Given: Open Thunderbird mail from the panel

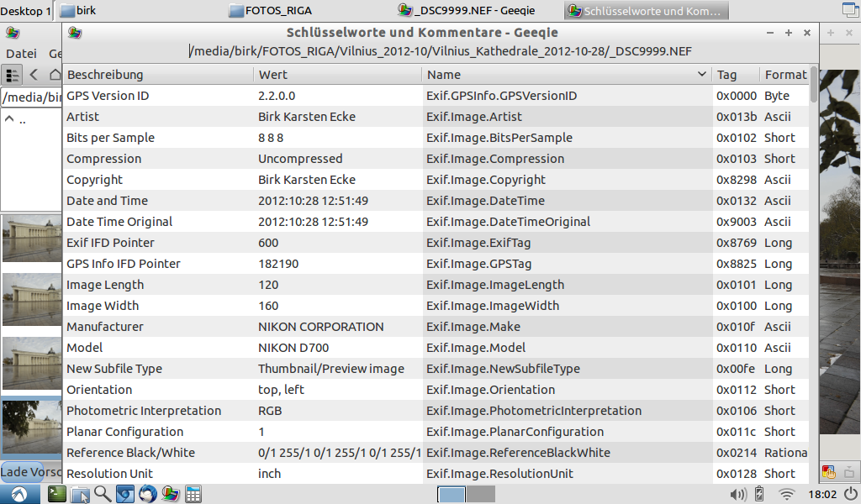Looking at the screenshot, I should pos(148,494).
